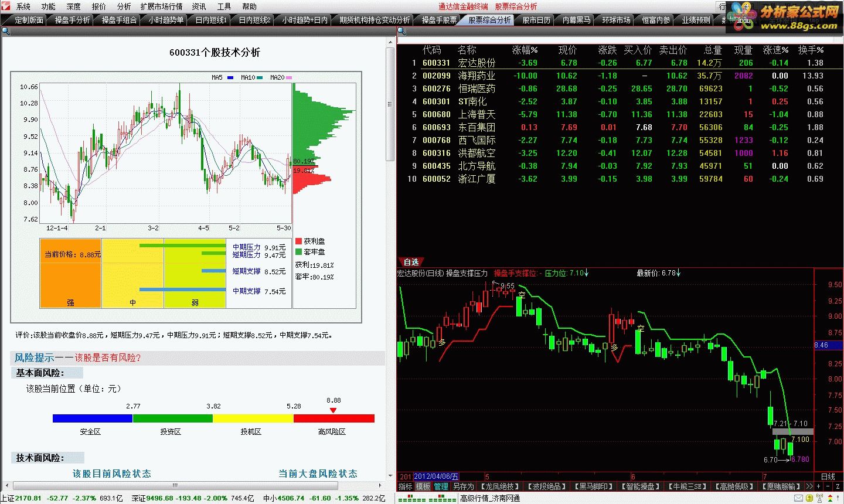Open the 功能 menu
Viewport: 844px width, 504px height.
coord(48,6)
